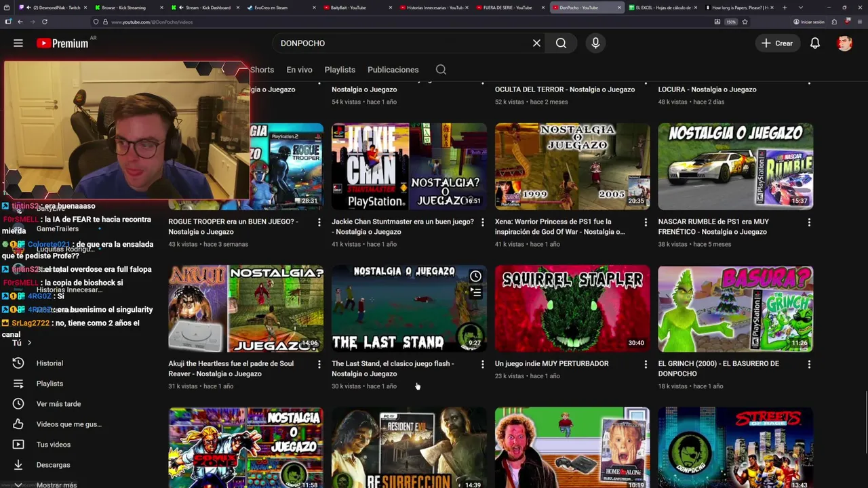Run search with magnifier button
868x488 pixels.
[561, 43]
